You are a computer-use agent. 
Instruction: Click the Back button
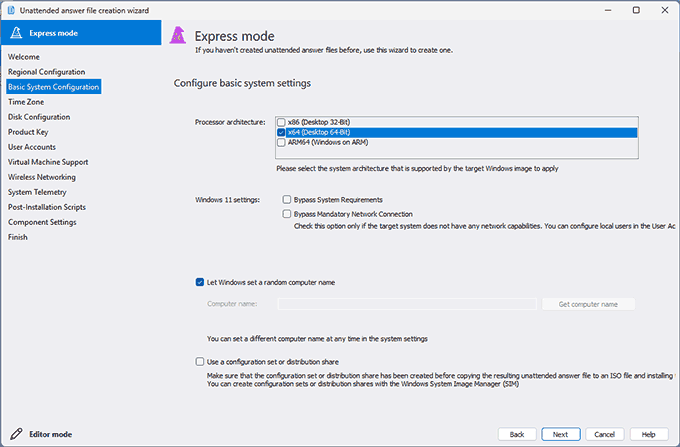pos(517,434)
